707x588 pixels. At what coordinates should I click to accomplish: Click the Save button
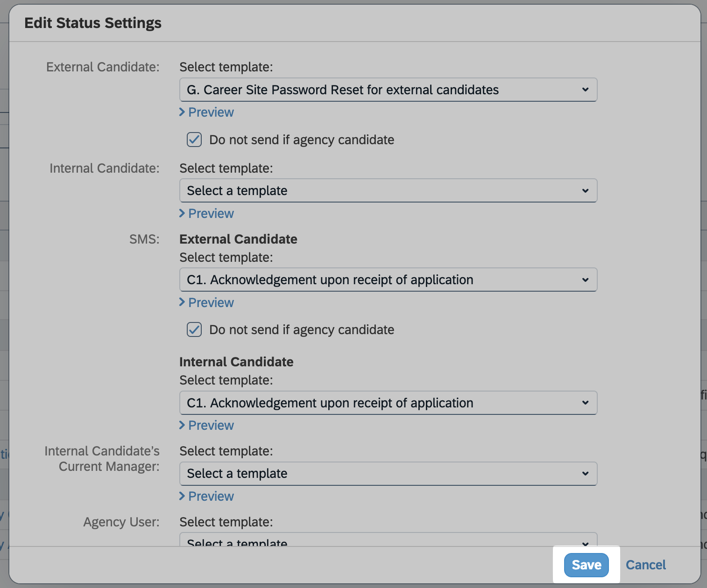pyautogui.click(x=586, y=565)
